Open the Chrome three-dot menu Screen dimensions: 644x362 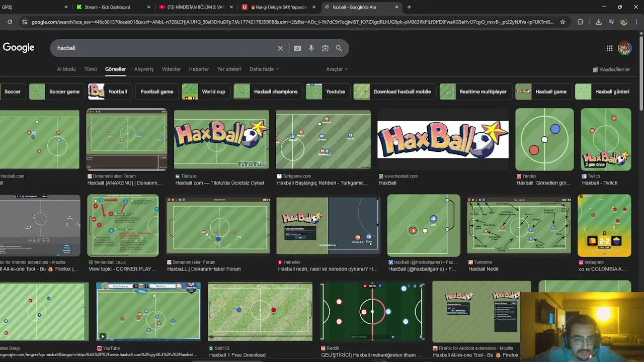click(636, 22)
